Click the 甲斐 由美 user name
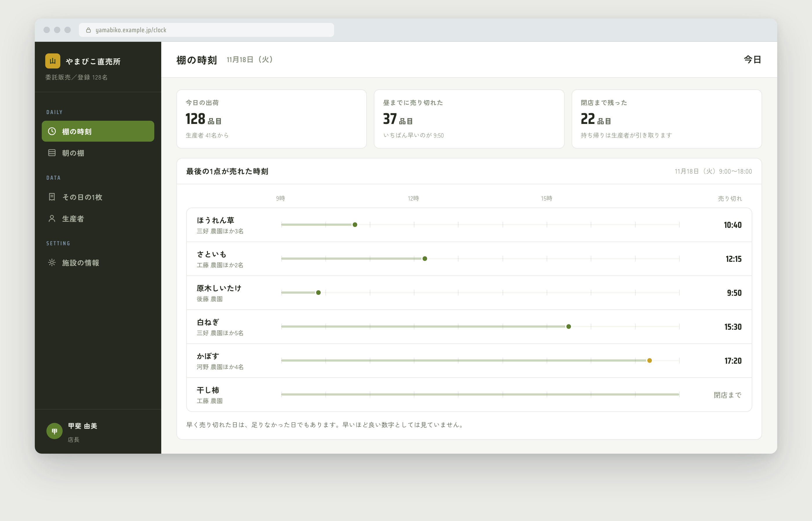 (82, 426)
